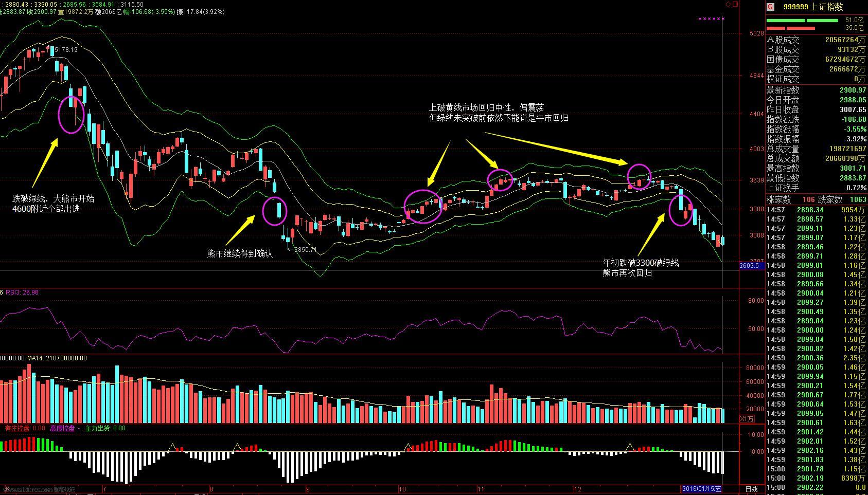Select the A股成交 row

(816, 40)
